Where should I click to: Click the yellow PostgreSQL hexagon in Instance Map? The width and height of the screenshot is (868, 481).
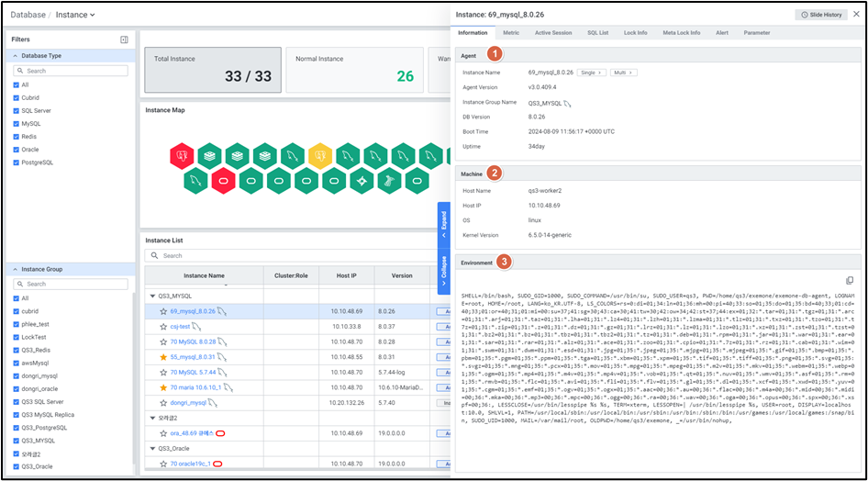[317, 157]
